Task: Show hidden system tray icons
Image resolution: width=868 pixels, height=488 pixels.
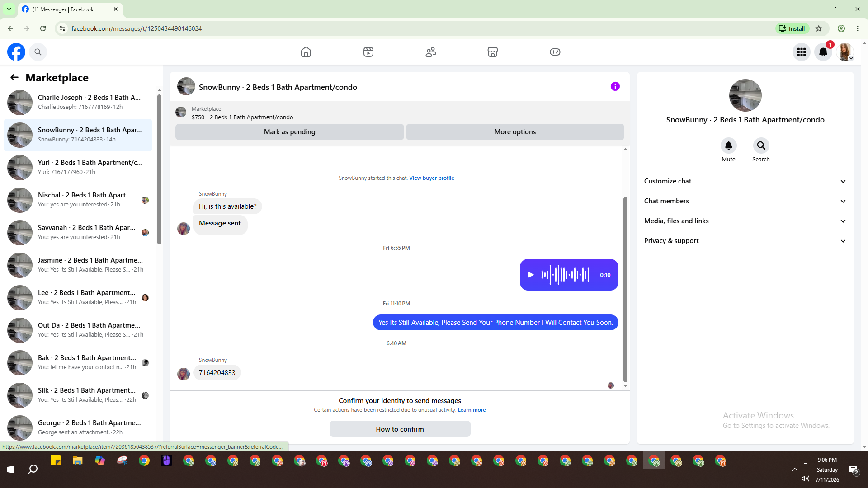Action: tap(795, 469)
